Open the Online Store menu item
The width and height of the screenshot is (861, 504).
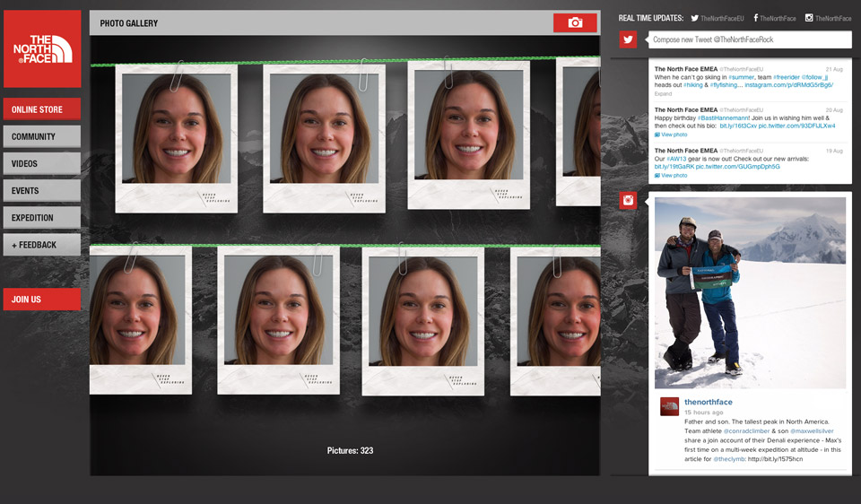point(42,109)
